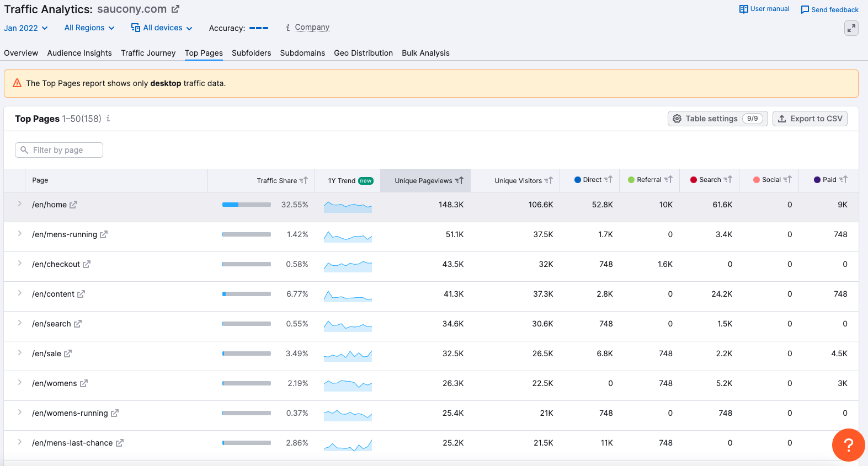Expand the /en/home row
The height and width of the screenshot is (466, 868).
(x=20, y=204)
